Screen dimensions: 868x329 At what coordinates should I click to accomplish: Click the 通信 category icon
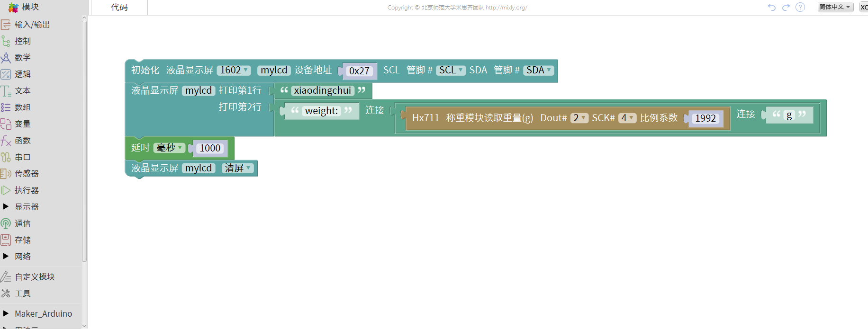6,223
